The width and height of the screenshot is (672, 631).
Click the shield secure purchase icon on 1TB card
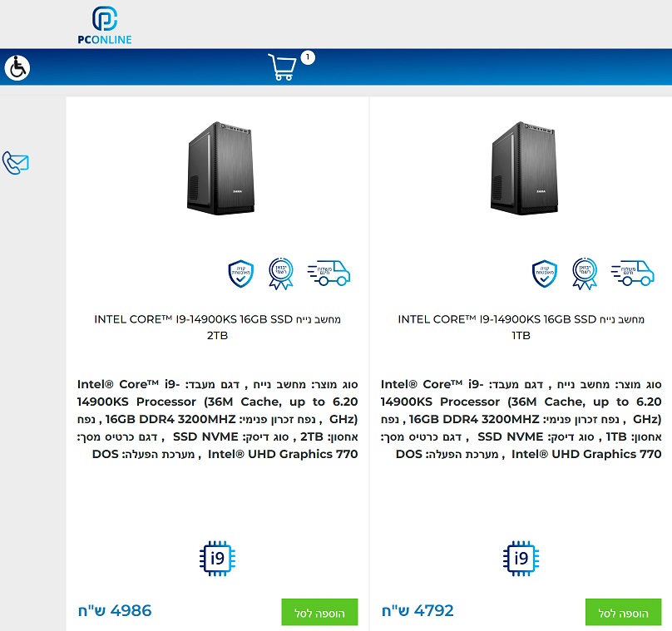545,274
